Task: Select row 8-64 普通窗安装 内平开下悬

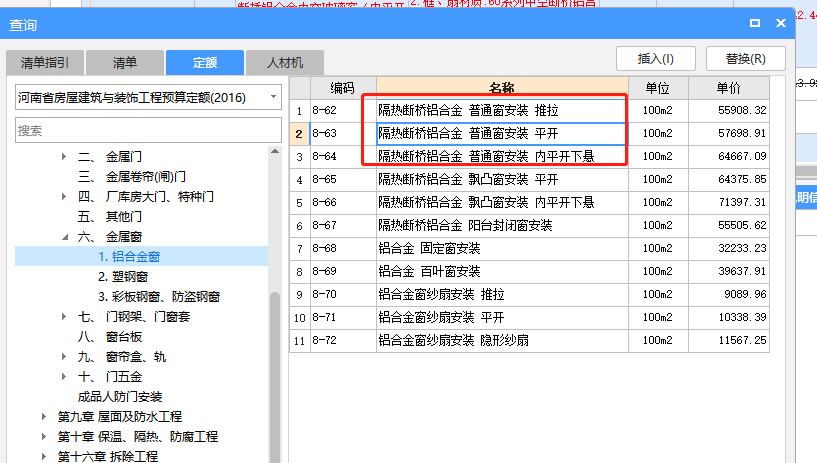Action: (x=529, y=156)
